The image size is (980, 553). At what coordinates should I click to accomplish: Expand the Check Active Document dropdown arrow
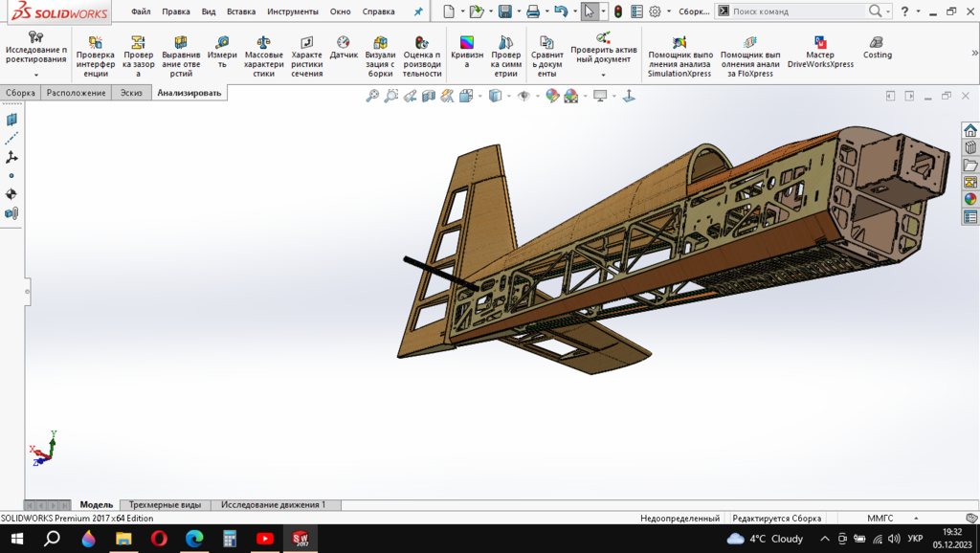coord(603,75)
